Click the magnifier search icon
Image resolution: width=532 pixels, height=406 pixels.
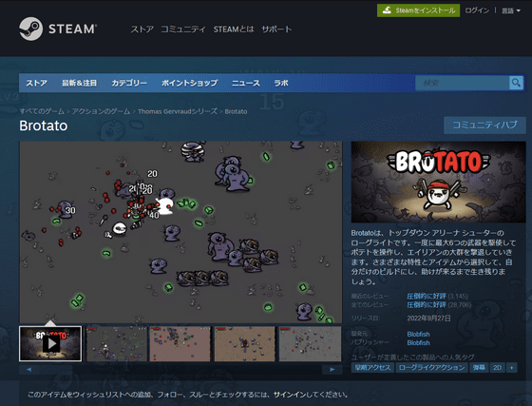click(x=516, y=83)
